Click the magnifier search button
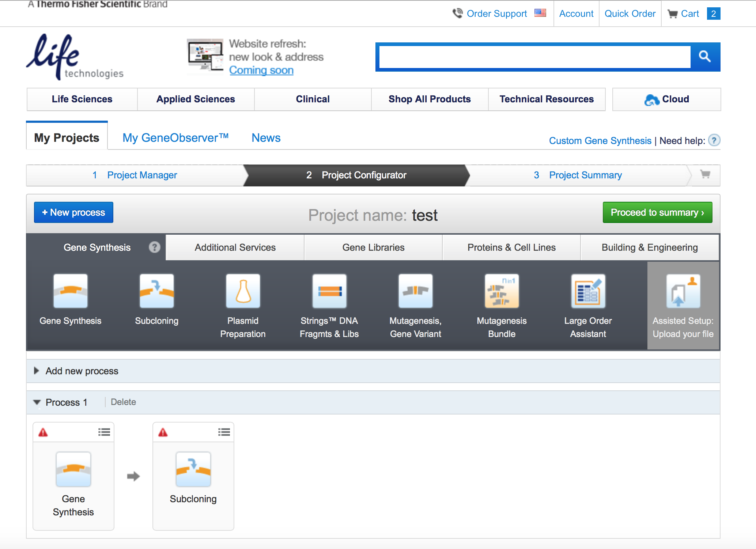 tap(705, 57)
